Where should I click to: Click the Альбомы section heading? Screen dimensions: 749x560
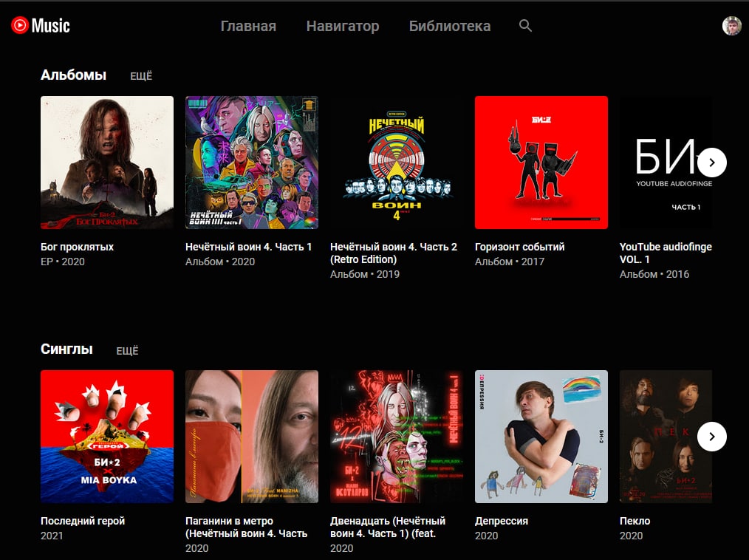(74, 75)
